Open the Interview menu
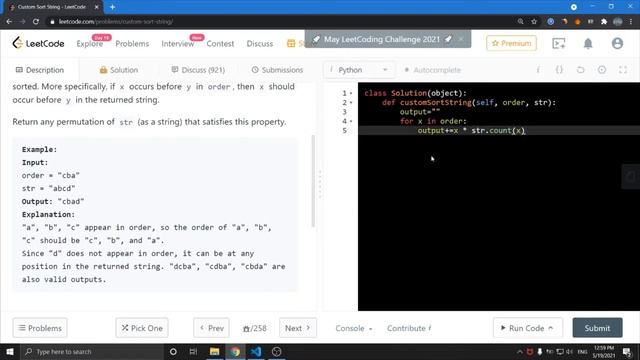The image size is (640, 360). (x=178, y=43)
